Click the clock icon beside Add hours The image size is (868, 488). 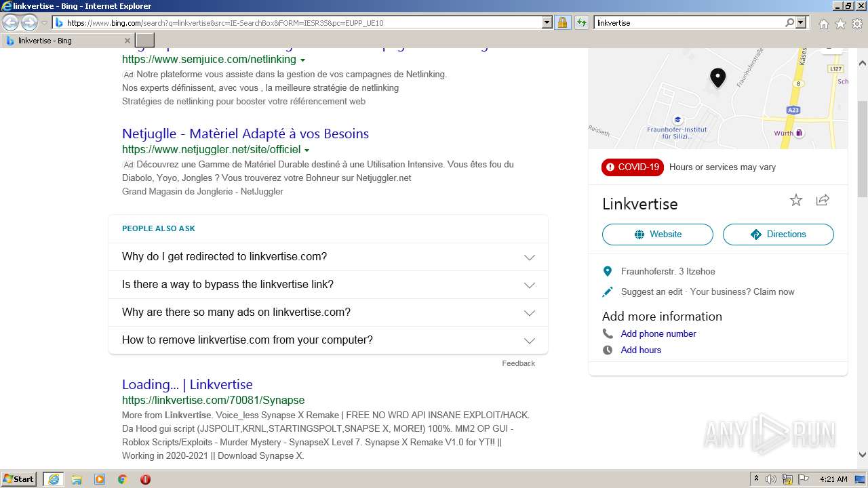[x=608, y=350]
